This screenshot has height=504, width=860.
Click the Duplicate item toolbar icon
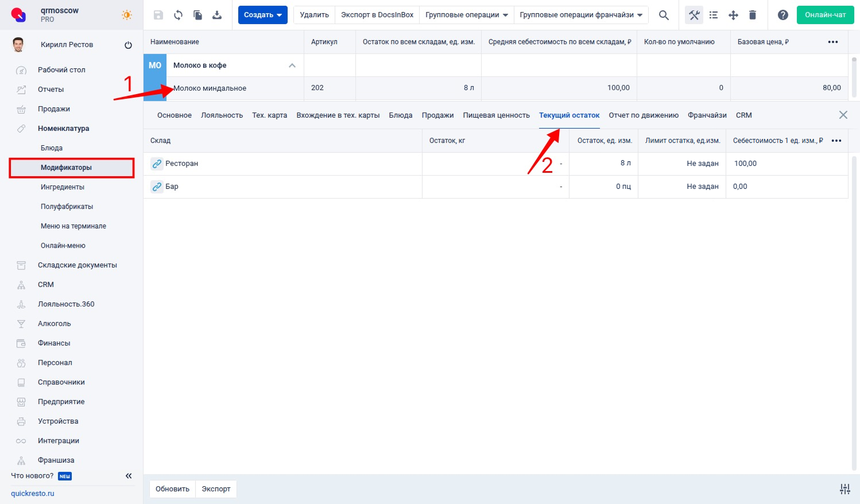197,15
